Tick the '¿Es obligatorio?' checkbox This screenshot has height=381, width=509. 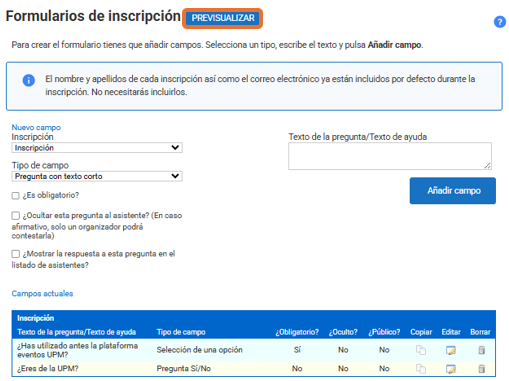tap(15, 195)
